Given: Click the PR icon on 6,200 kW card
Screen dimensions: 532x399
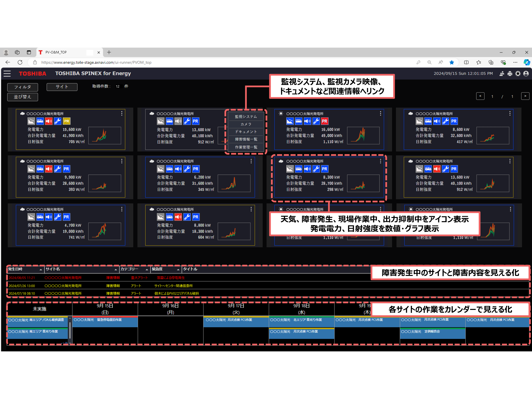Looking at the screenshot, I should coord(196,169).
